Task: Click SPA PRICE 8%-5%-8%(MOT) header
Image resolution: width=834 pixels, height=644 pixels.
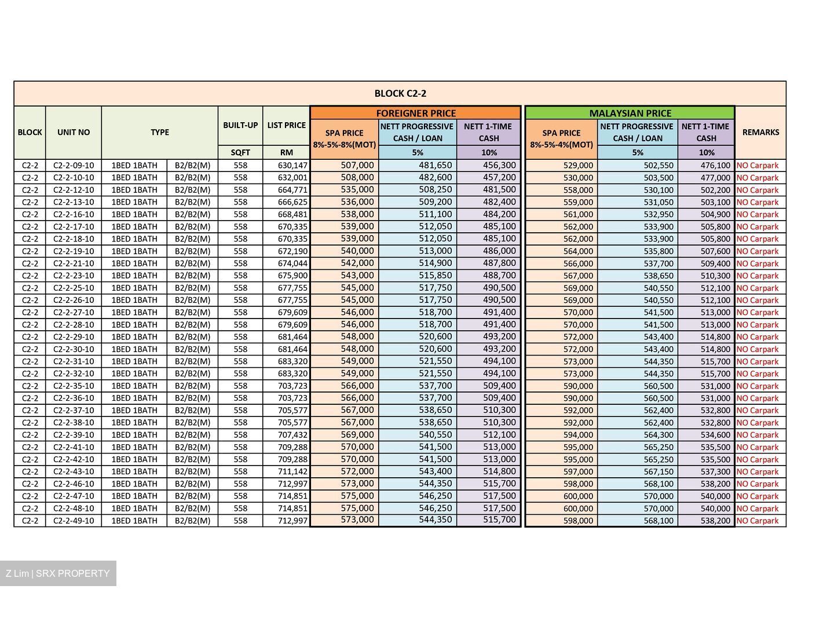Action: tap(345, 138)
